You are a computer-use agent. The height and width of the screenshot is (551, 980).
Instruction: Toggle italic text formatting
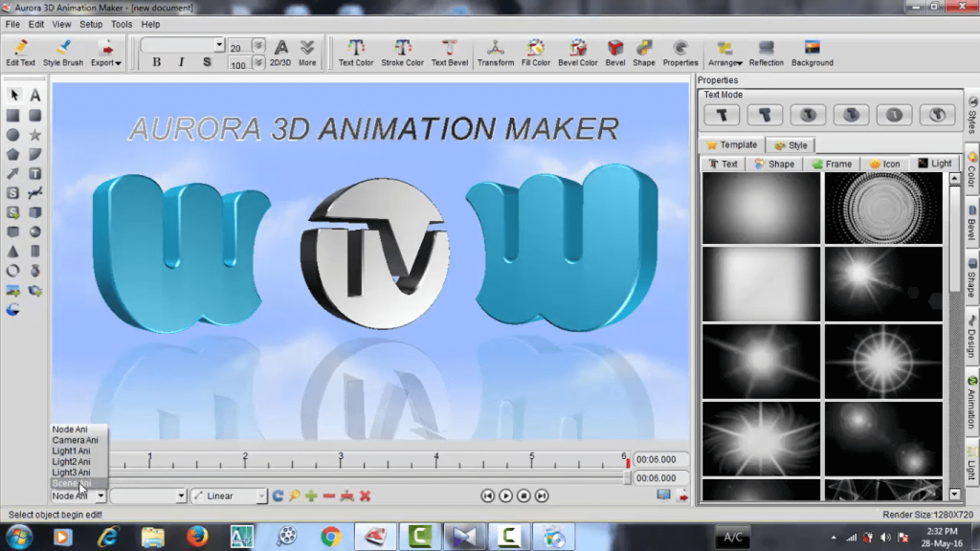(x=181, y=62)
